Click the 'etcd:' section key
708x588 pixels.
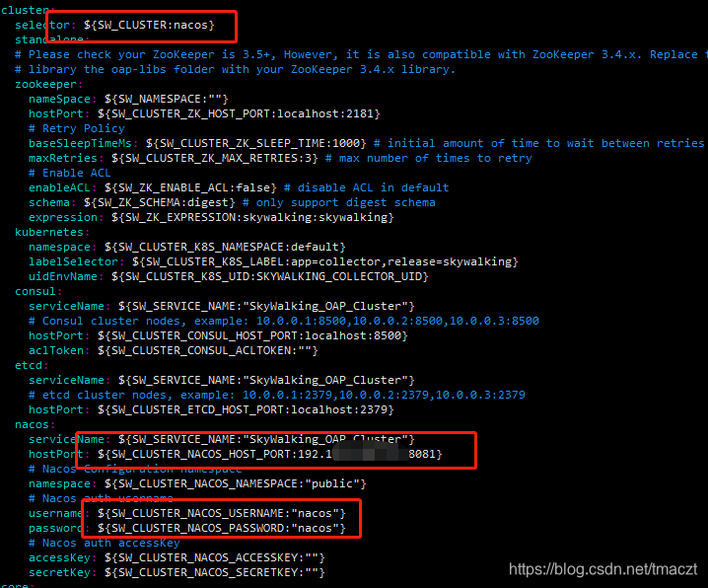(x=32, y=365)
